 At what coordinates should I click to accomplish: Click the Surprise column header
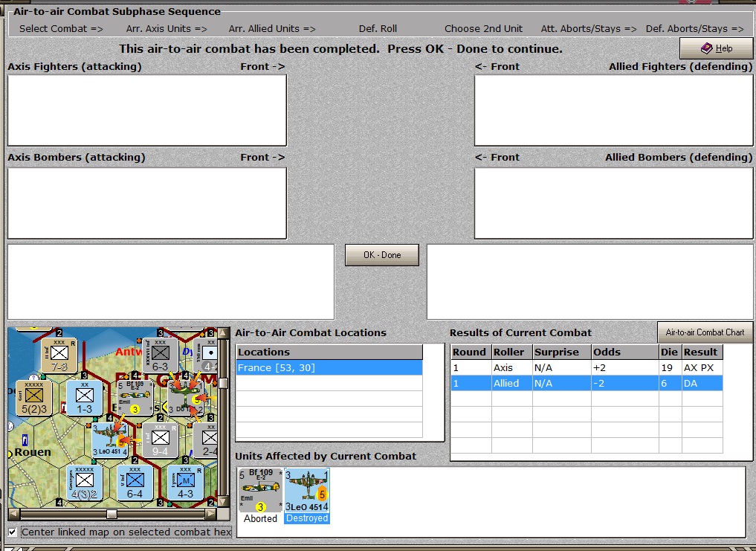click(562, 352)
